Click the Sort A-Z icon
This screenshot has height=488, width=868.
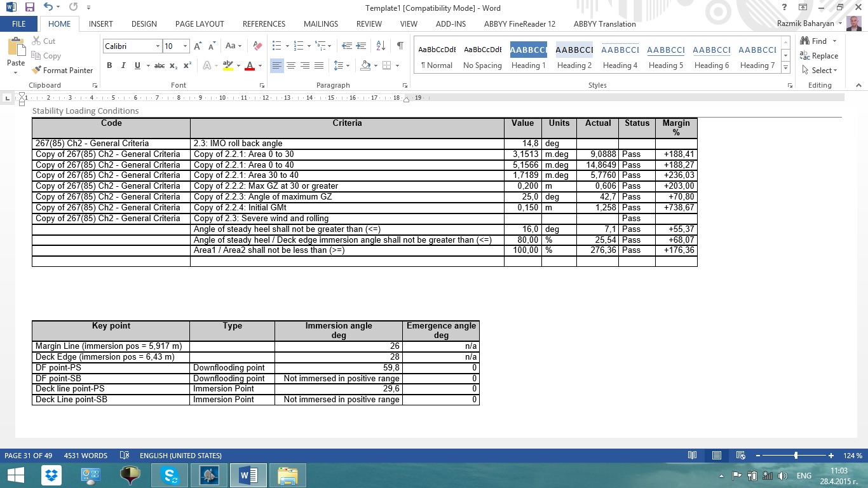(381, 46)
